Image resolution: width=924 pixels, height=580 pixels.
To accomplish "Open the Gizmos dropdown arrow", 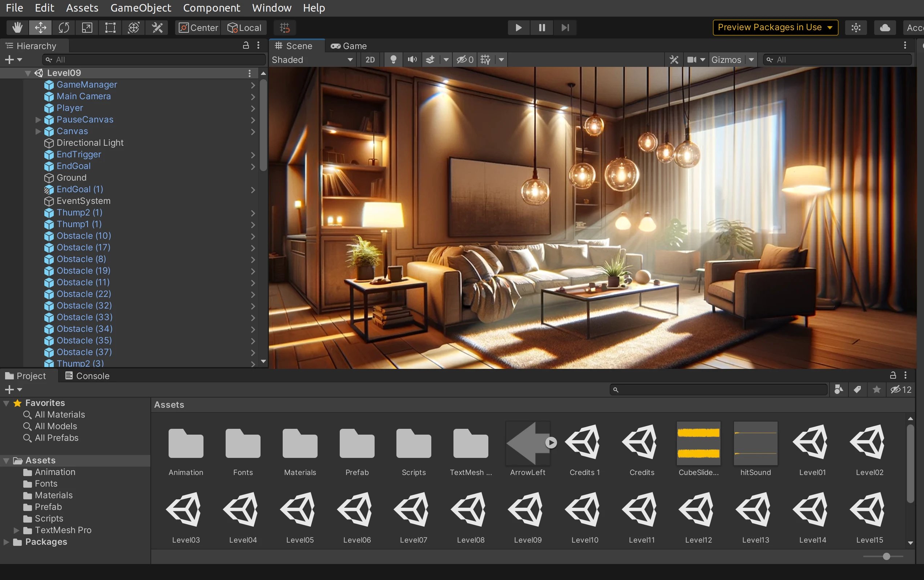I will click(751, 60).
